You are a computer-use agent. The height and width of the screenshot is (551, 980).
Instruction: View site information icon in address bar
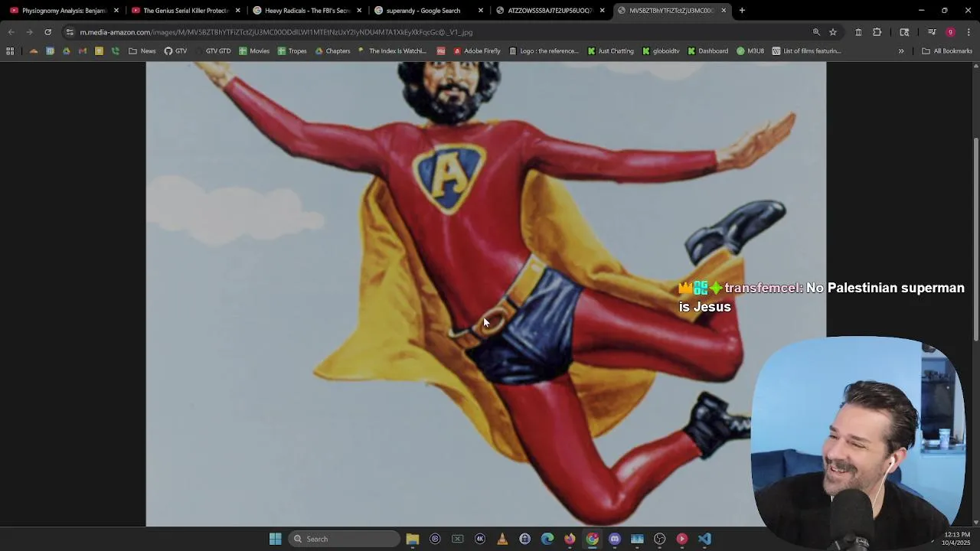pyautogui.click(x=70, y=32)
